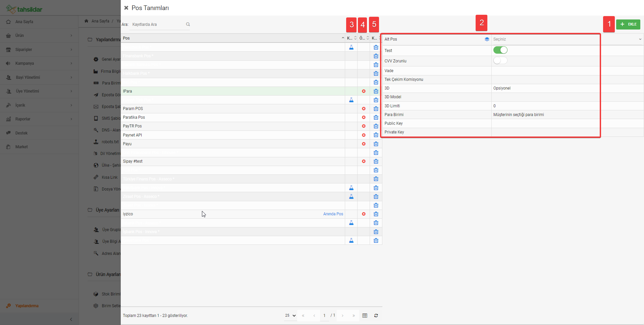Click red status icon in Paratika Pos row
This screenshot has width=644, height=325.
click(x=364, y=117)
